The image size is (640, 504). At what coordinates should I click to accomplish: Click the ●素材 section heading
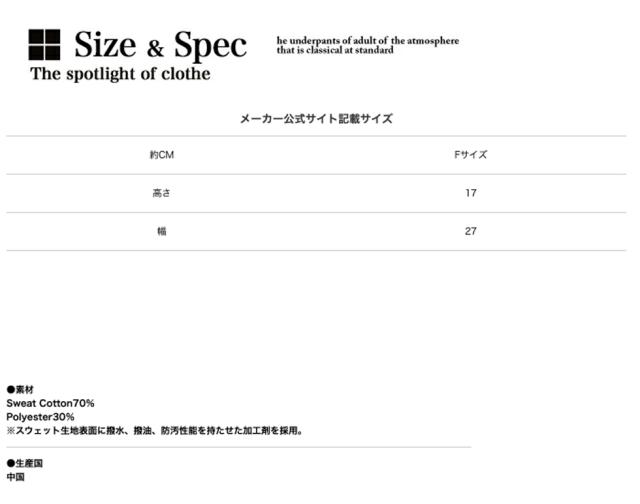point(20,390)
